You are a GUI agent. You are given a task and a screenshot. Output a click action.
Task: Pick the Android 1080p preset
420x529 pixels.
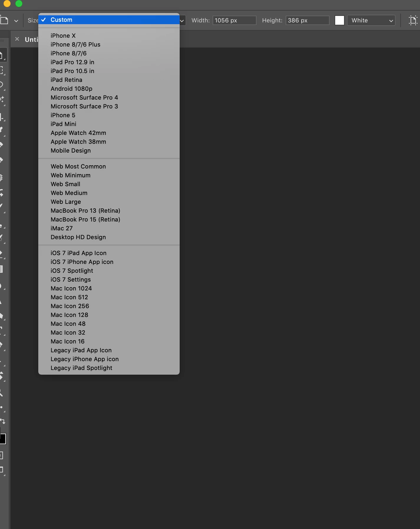109,89
